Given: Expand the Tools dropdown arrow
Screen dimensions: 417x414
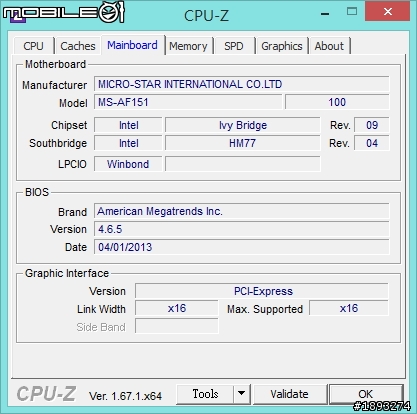Looking at the screenshot, I should (242, 394).
